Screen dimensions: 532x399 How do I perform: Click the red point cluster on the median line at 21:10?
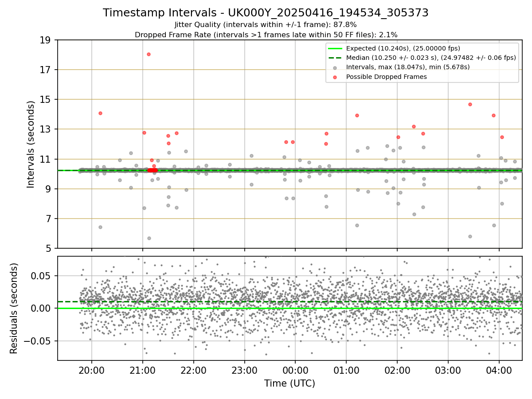point(152,170)
